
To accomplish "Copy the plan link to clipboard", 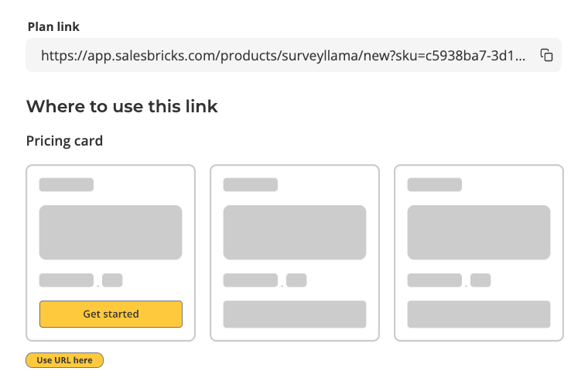I will pyautogui.click(x=546, y=55).
